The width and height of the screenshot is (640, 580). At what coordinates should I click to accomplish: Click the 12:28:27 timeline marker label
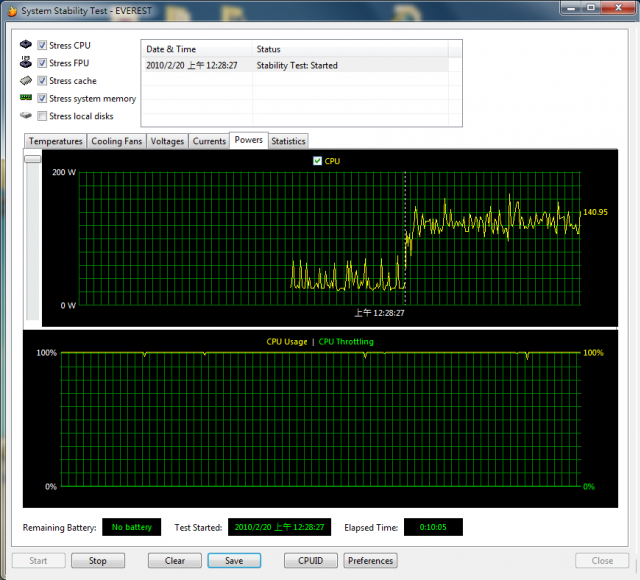tap(379, 313)
